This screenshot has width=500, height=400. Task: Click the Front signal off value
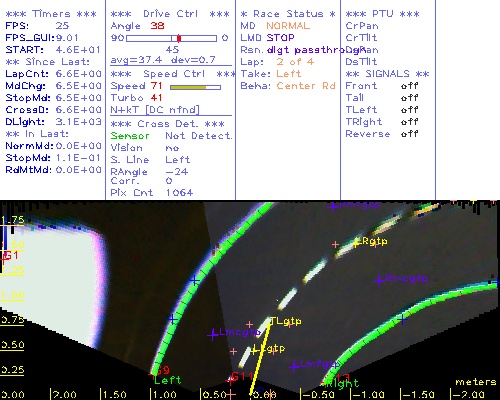pos(409,86)
